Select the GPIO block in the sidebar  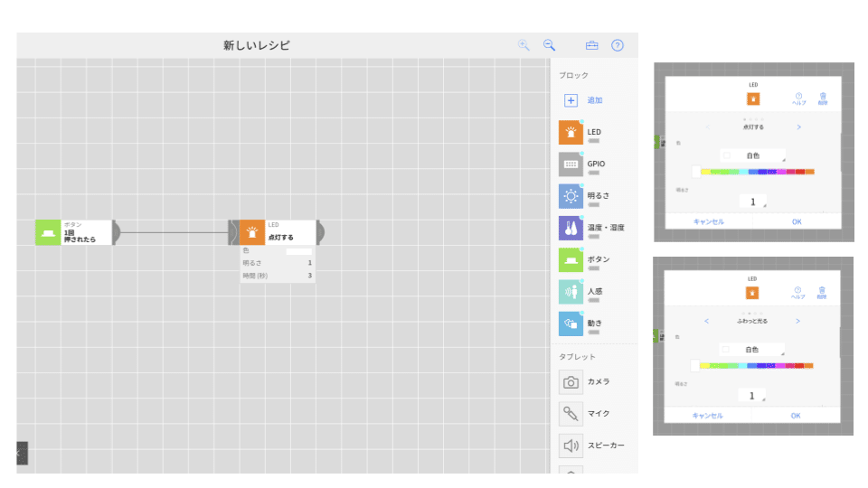pos(571,164)
